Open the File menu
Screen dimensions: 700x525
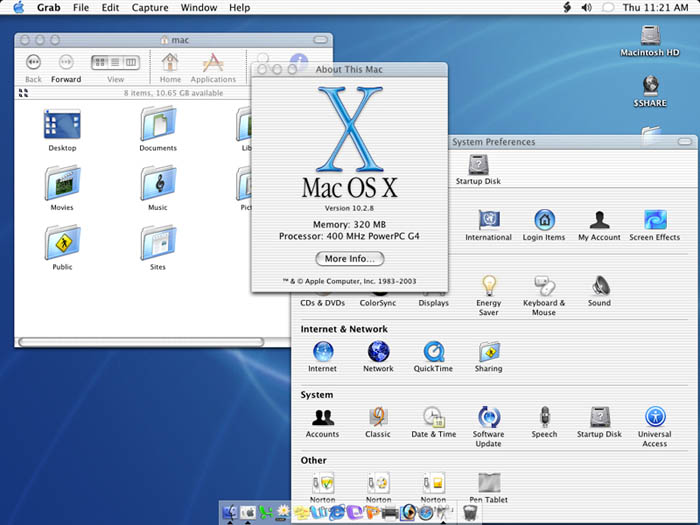click(81, 8)
